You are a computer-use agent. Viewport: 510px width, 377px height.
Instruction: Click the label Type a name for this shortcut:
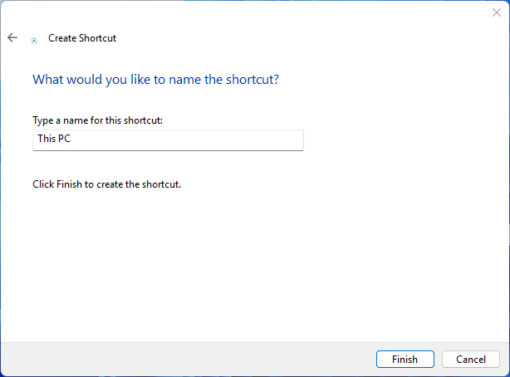97,120
